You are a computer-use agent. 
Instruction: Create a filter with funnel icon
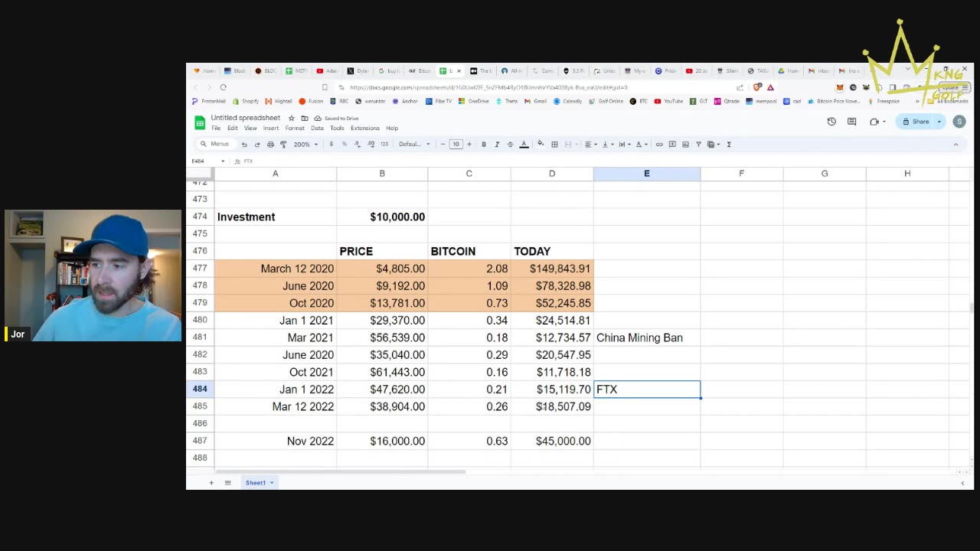[698, 144]
